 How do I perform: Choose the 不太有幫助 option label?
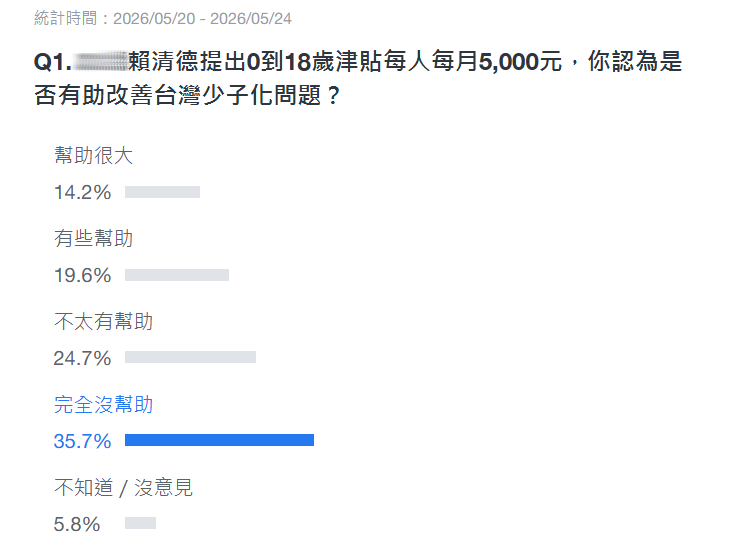[104, 321]
